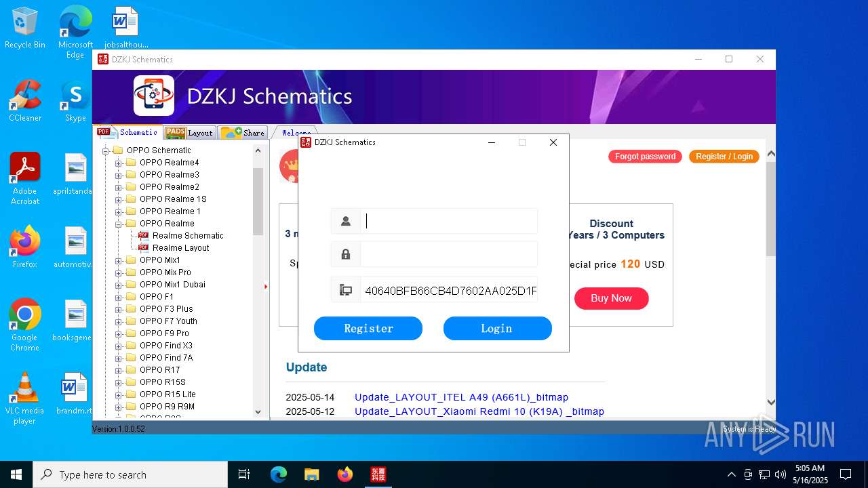Open File Explorer from taskbar
Viewport: 868px width, 488px height.
312,474
